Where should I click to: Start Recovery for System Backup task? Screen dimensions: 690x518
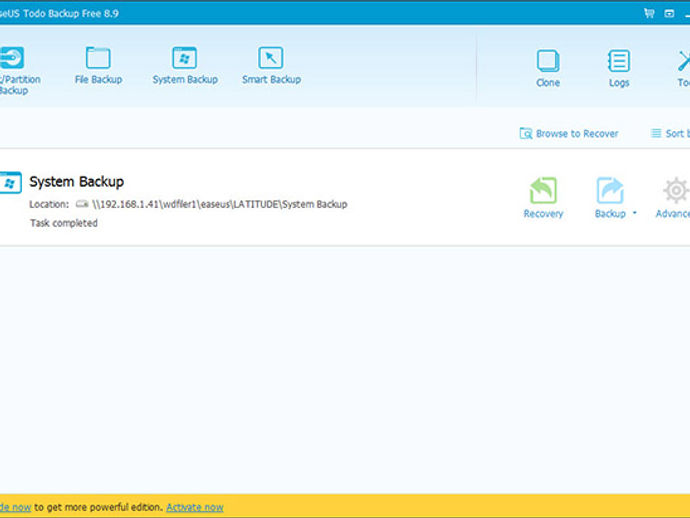click(x=543, y=197)
